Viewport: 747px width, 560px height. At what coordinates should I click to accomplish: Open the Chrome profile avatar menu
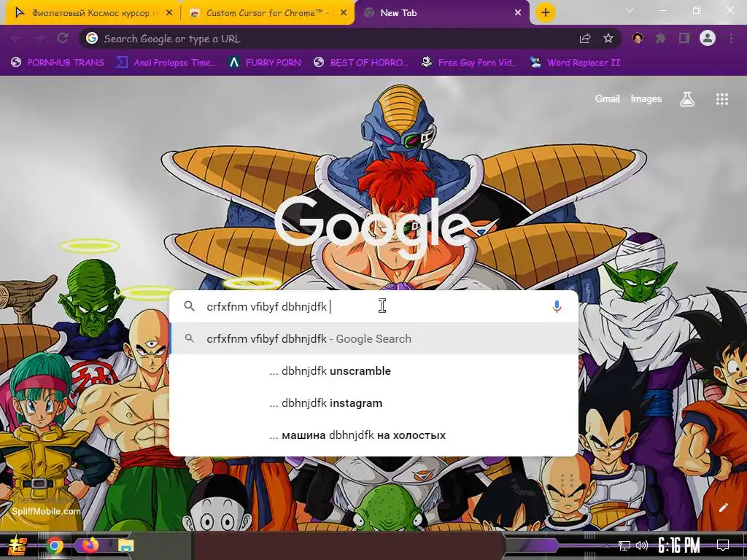[708, 38]
